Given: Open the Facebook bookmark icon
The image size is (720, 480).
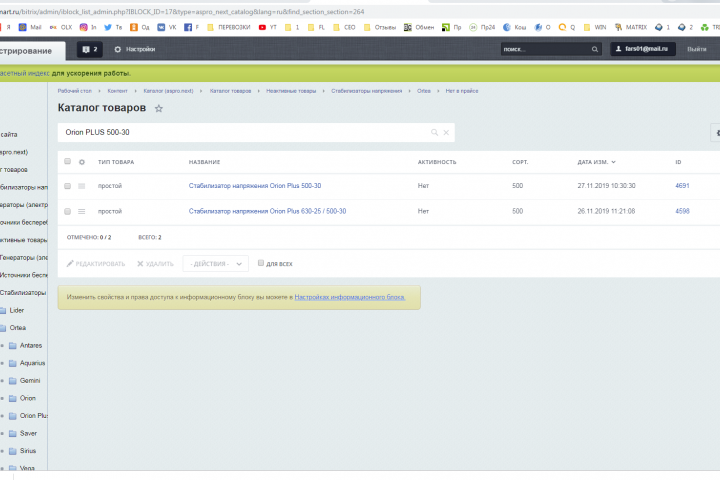Looking at the screenshot, I should tap(188, 28).
